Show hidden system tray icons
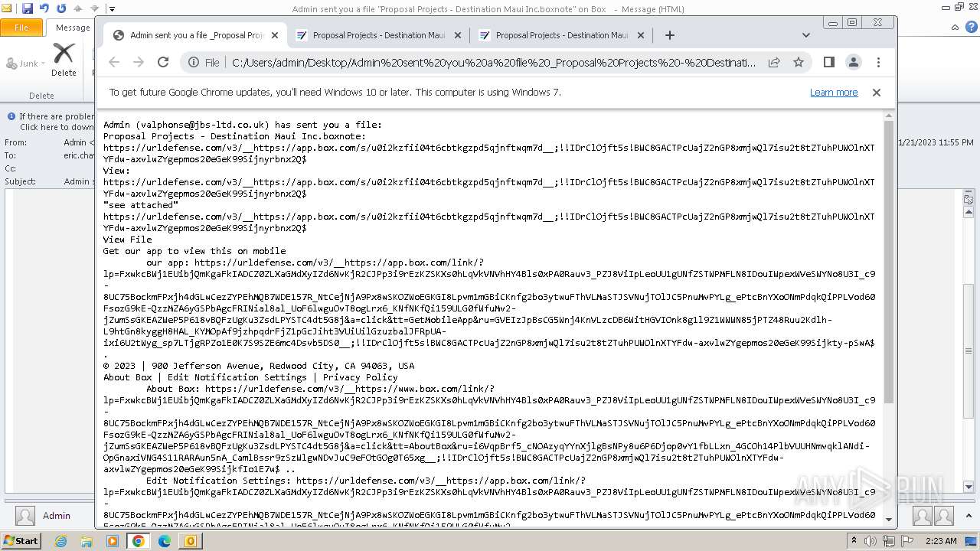The width and height of the screenshot is (980, 551). pos(854,541)
